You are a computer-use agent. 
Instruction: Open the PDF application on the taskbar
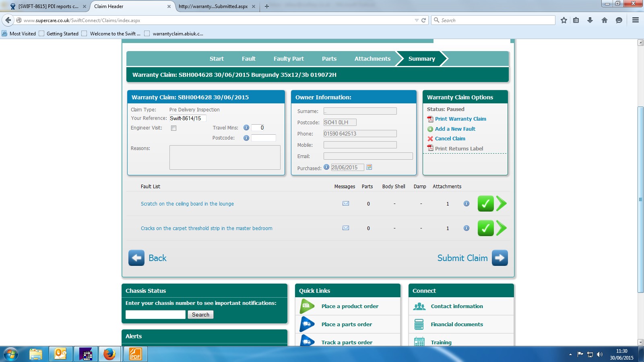(135, 354)
